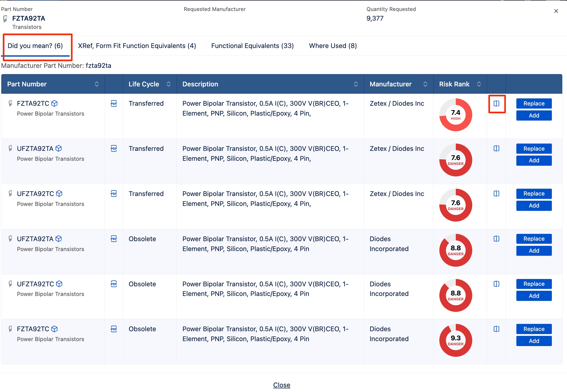Open Functional Equivalents (33) tab
Viewport: 567px width, 392px height.
252,46
